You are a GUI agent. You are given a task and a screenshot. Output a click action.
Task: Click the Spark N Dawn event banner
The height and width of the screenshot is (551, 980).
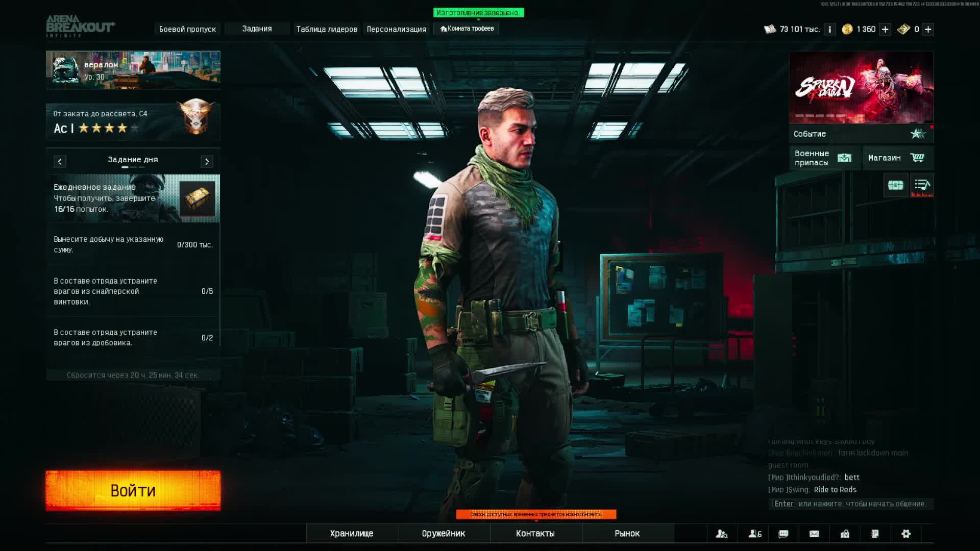click(861, 88)
